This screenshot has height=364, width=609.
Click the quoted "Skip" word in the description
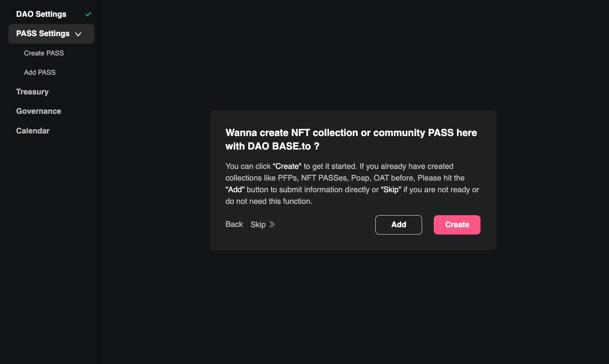click(x=391, y=190)
